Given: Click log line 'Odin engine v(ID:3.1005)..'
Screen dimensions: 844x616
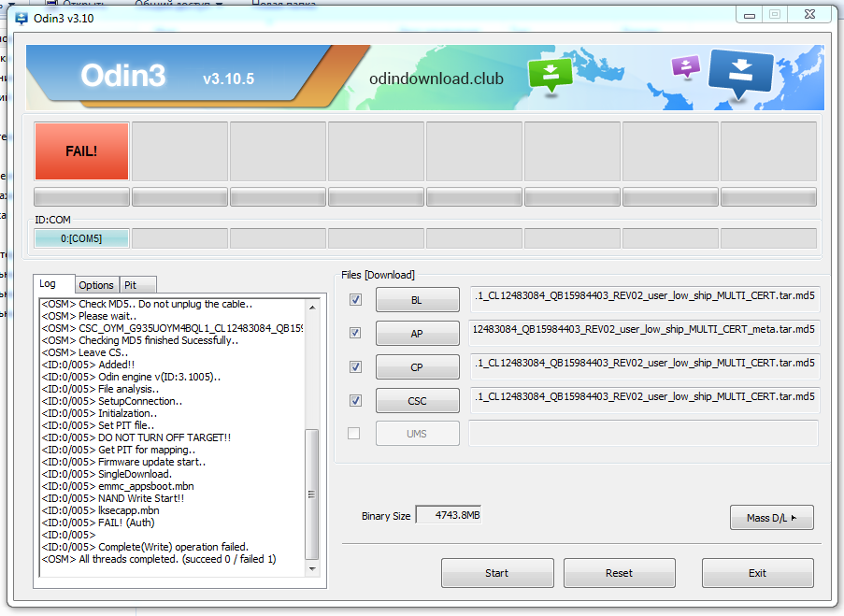Looking at the screenshot, I should coord(159,377).
